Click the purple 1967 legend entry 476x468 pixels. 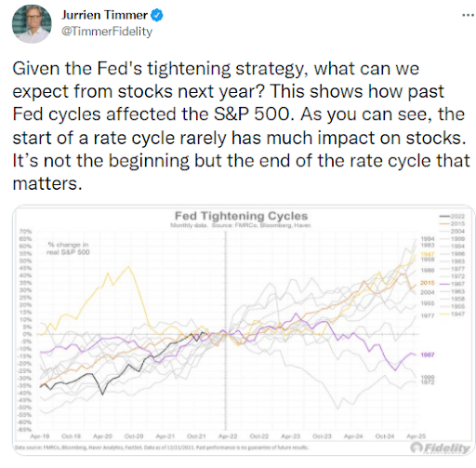pos(452,284)
